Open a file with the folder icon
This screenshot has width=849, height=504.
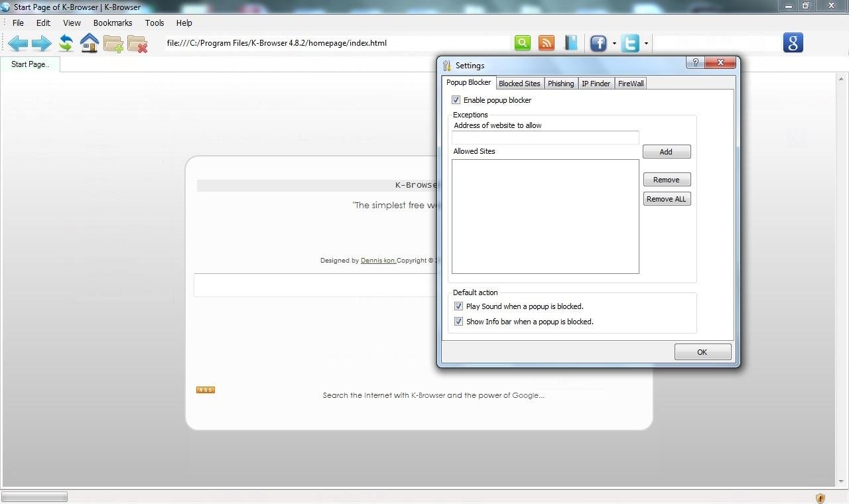coord(113,42)
